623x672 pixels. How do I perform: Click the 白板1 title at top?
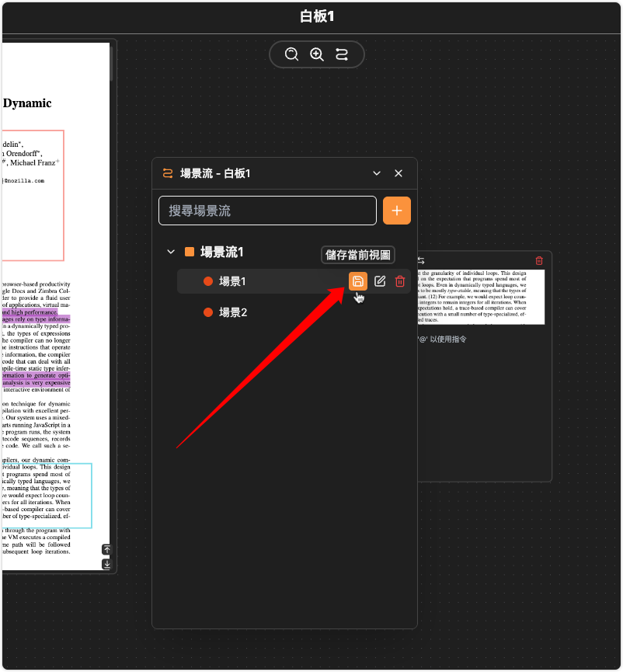pos(317,16)
